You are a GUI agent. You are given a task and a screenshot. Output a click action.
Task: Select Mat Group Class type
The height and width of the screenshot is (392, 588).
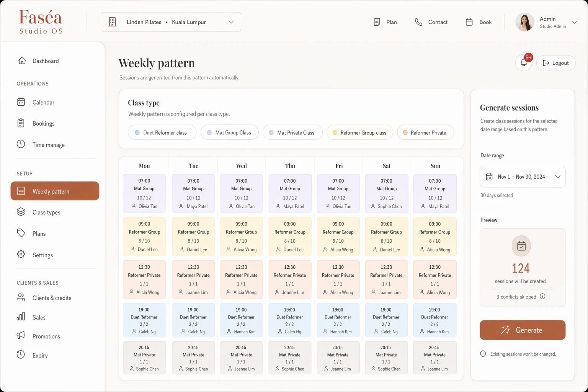coord(230,132)
